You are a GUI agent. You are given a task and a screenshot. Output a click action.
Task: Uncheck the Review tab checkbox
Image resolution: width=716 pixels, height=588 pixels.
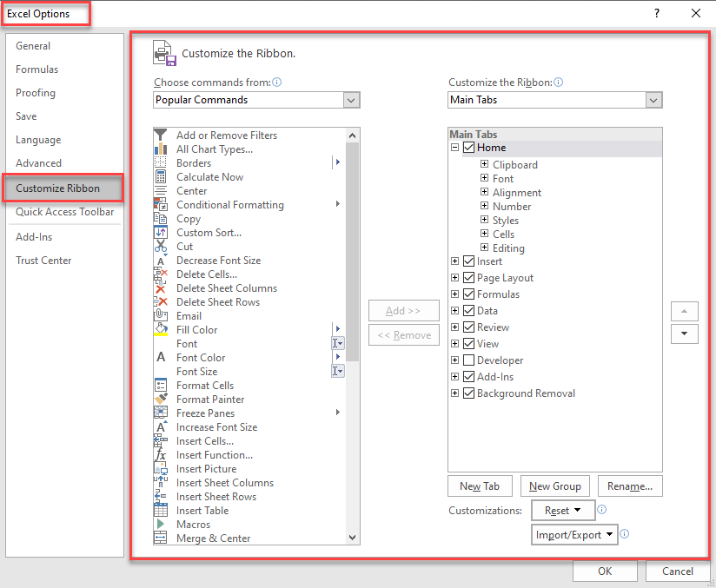click(468, 327)
